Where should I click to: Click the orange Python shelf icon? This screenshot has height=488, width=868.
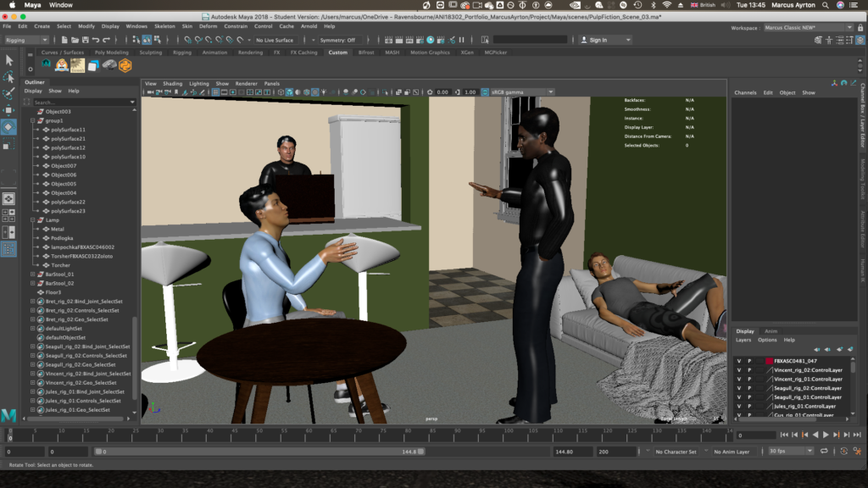click(x=125, y=65)
